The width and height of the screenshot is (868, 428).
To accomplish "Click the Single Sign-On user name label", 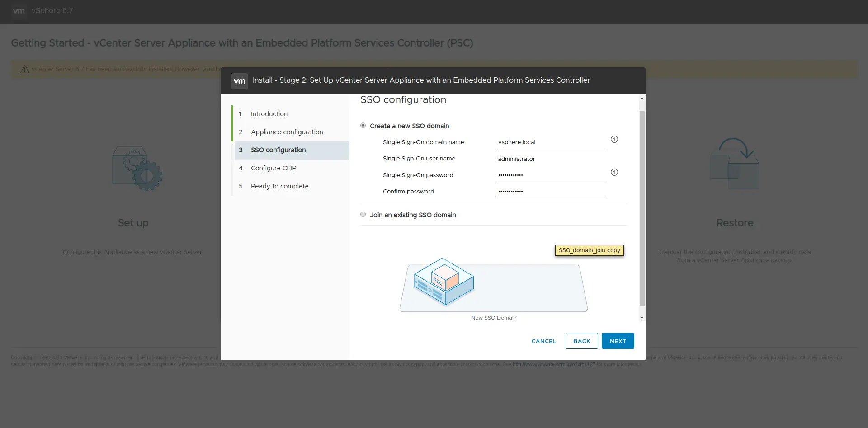I will coord(419,159).
